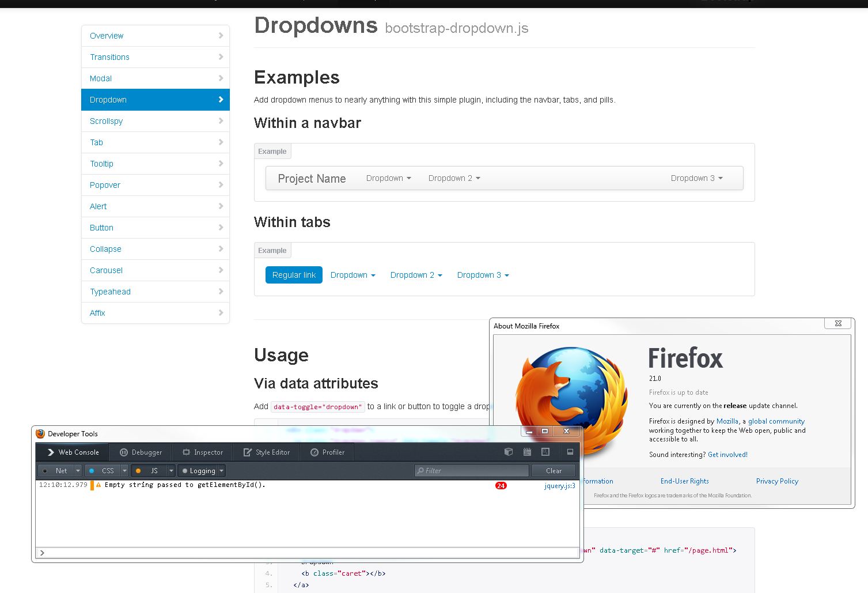868x593 pixels.
Task: Open the Privacy Policy link
Action: click(x=777, y=481)
